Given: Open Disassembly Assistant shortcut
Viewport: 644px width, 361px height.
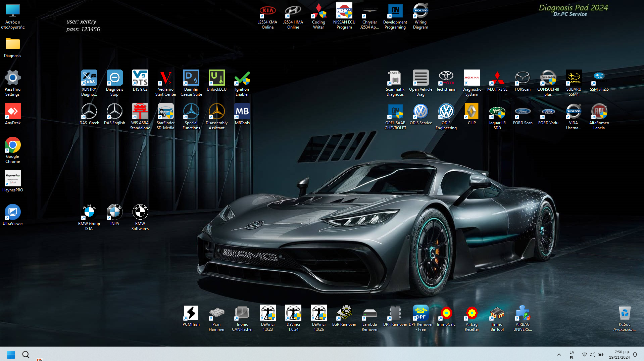Looking at the screenshot, I should click(216, 116).
